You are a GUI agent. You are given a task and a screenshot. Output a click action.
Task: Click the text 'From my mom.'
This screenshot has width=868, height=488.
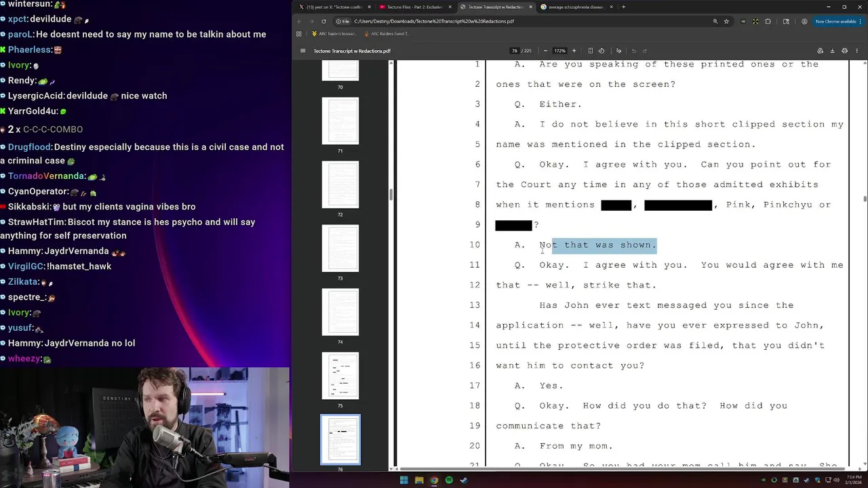tap(576, 446)
